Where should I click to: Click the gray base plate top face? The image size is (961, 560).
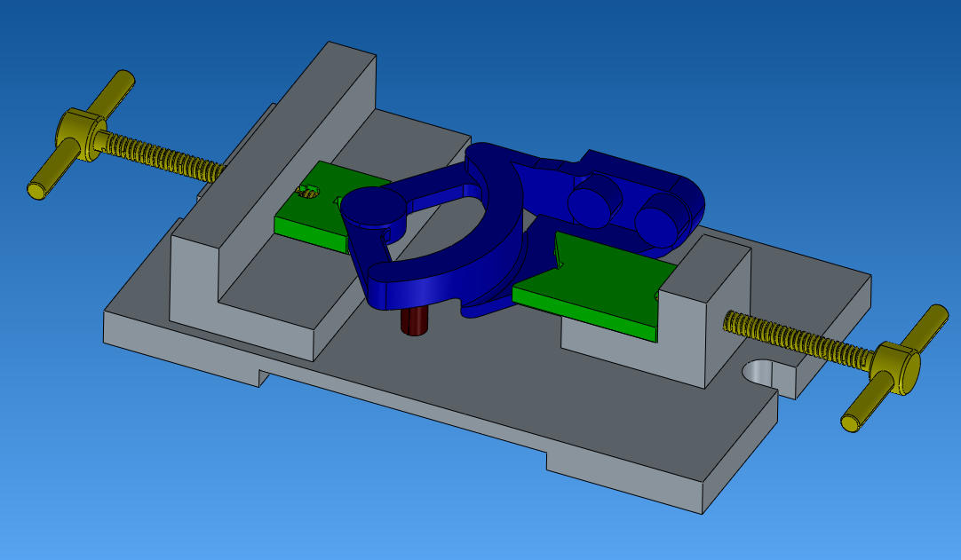pos(497,382)
